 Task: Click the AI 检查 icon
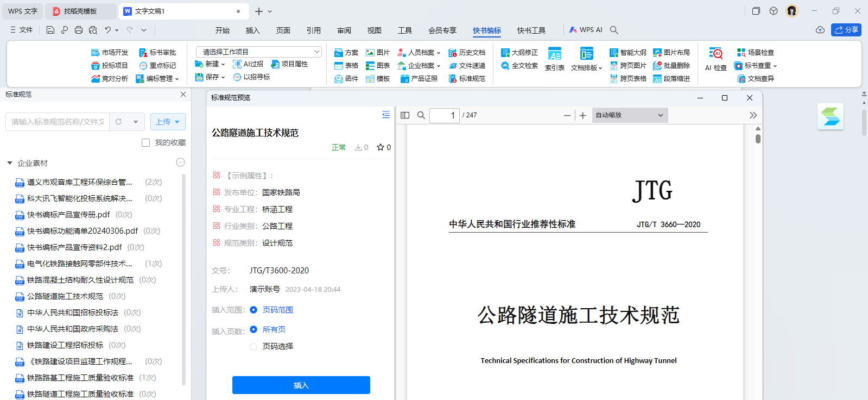click(716, 59)
